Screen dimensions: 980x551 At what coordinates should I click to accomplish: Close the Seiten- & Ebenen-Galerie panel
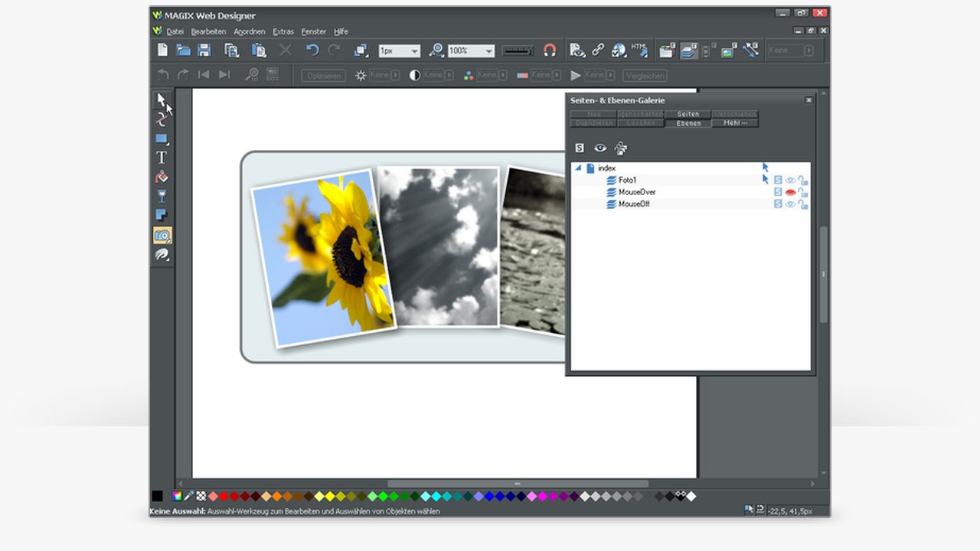point(808,100)
